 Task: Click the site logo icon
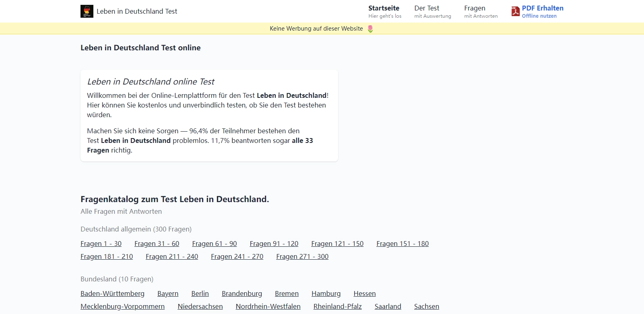[x=87, y=11]
